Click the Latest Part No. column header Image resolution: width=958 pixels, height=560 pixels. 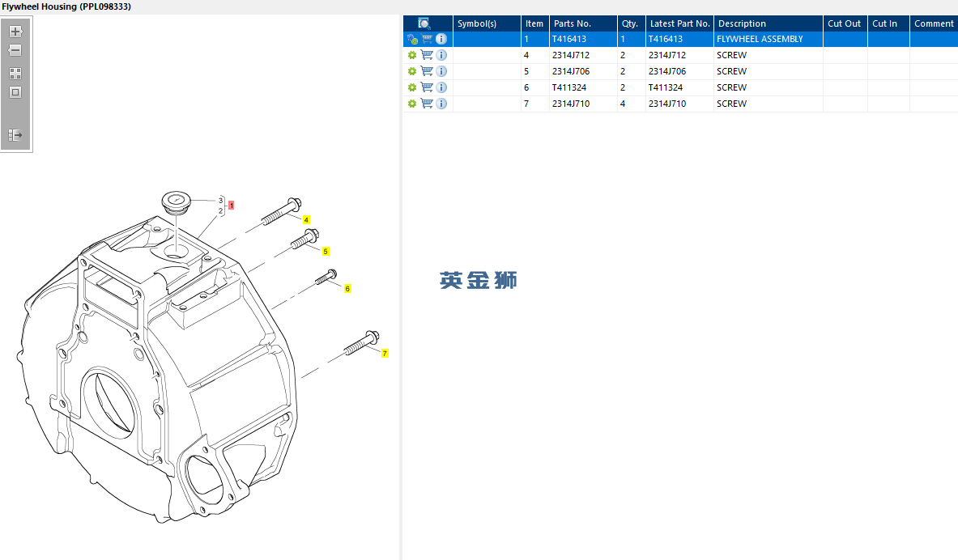coord(679,23)
